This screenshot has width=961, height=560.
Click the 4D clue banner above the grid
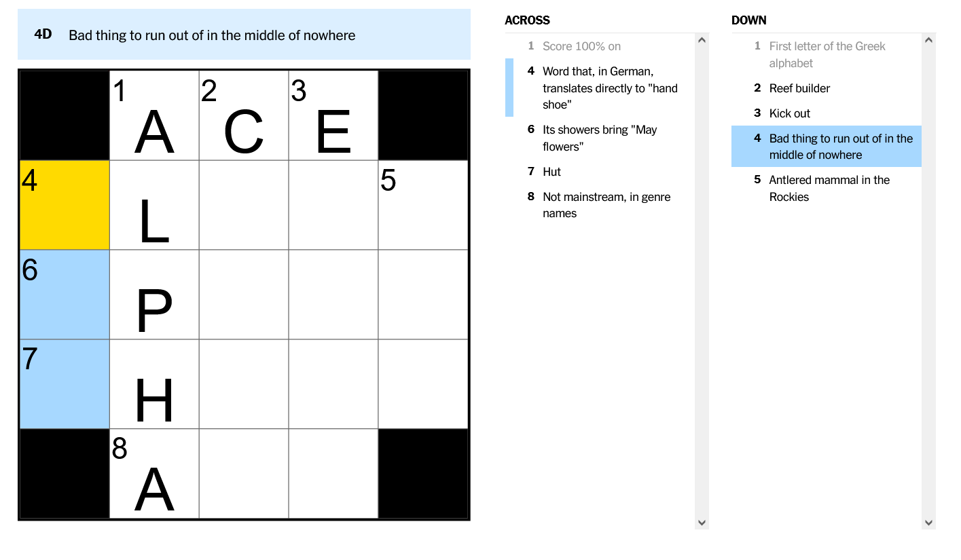point(244,35)
